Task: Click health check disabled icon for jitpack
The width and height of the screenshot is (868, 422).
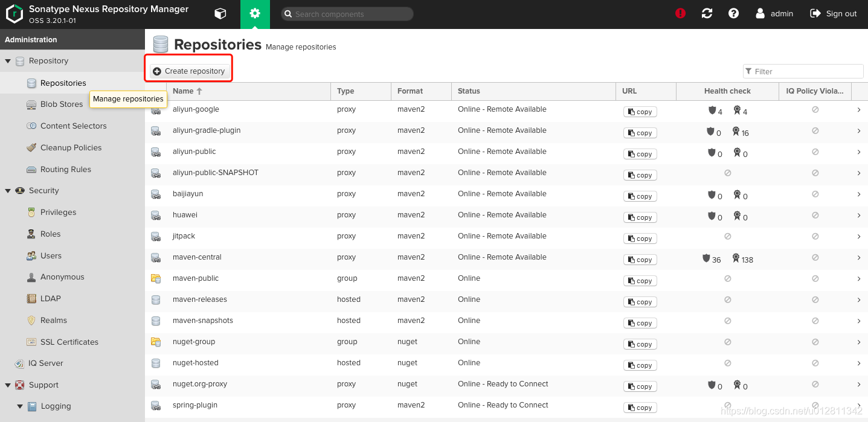Action: click(x=728, y=237)
